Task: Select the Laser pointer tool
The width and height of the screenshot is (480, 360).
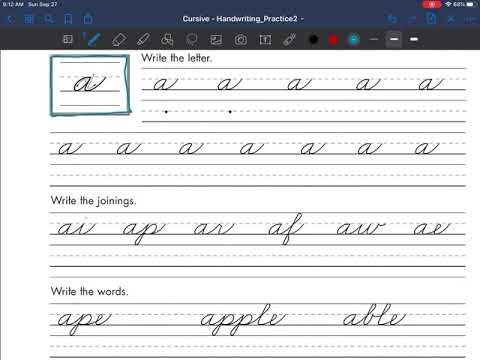Action: point(289,39)
